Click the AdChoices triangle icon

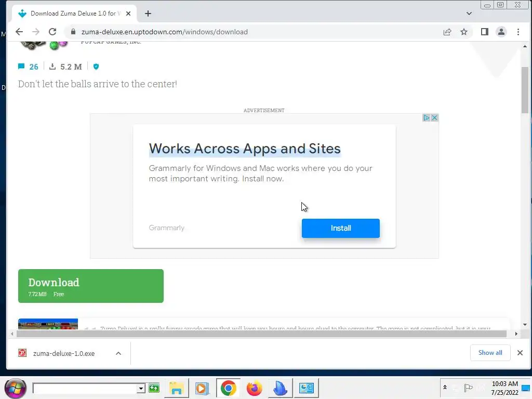tap(426, 118)
